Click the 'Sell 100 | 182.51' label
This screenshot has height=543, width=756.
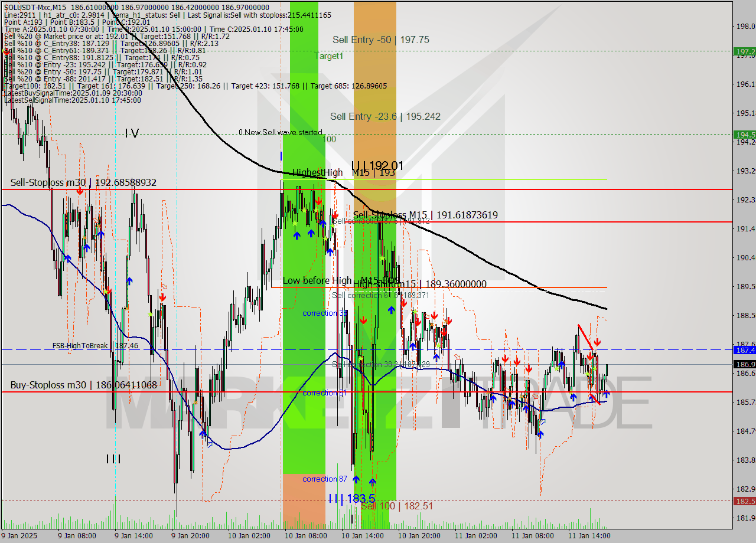tap(397, 506)
